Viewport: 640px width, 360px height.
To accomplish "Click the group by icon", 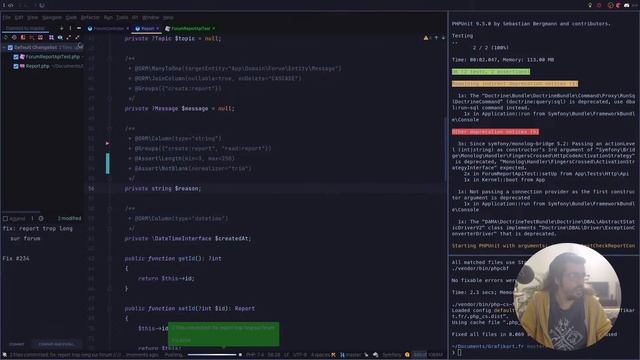I will (x=51, y=38).
